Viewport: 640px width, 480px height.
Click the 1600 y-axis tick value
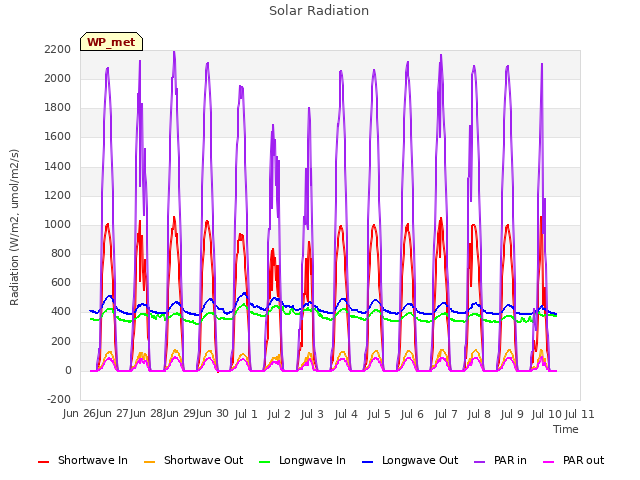pyautogui.click(x=58, y=137)
